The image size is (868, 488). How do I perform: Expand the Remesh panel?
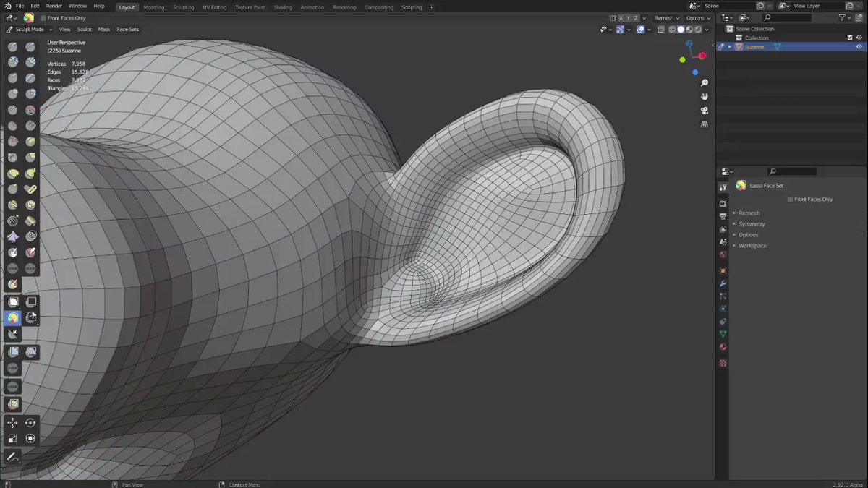pyautogui.click(x=749, y=213)
